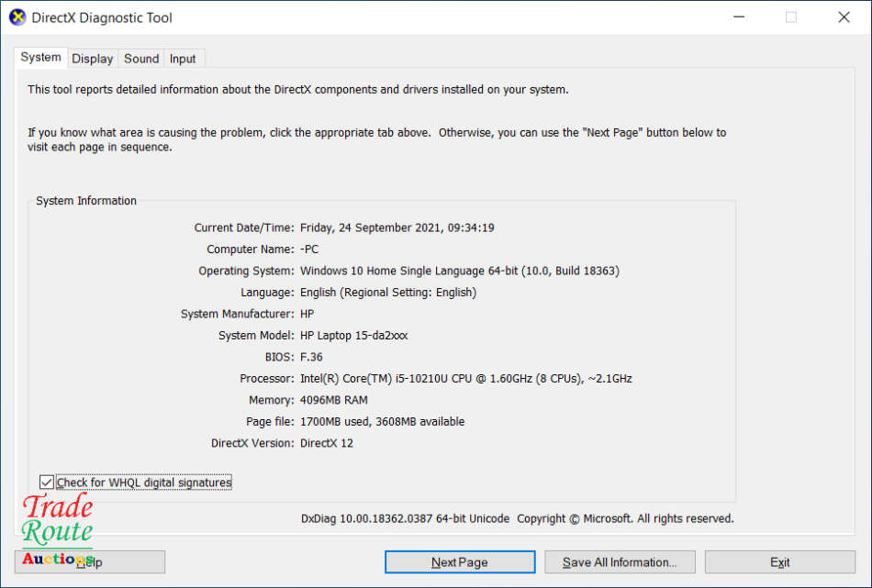Minimize the DirectX Diagnostic Tool window

tap(738, 17)
